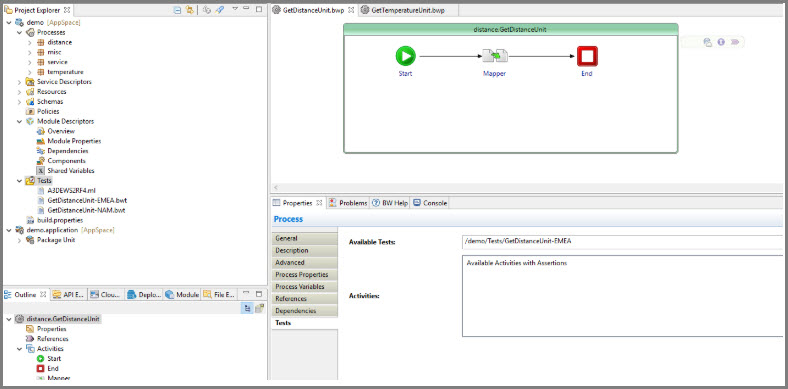Click the Available Tests field
Screen dimensions: 788x389
(623, 242)
